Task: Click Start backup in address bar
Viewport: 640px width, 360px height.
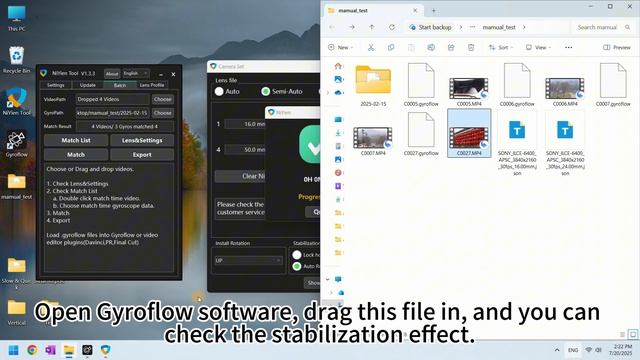Action: (x=431, y=27)
